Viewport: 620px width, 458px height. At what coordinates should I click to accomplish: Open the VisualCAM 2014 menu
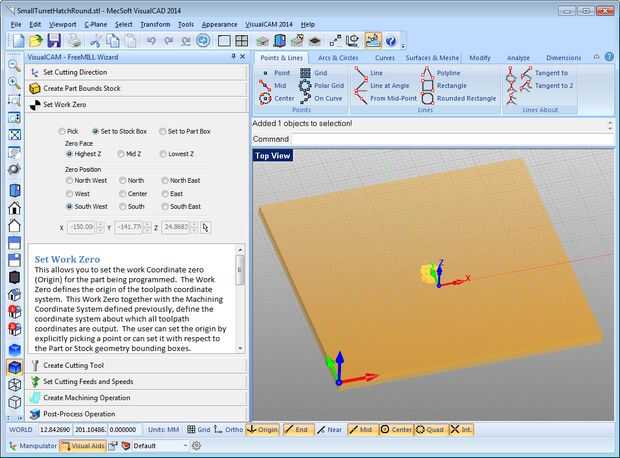point(269,25)
